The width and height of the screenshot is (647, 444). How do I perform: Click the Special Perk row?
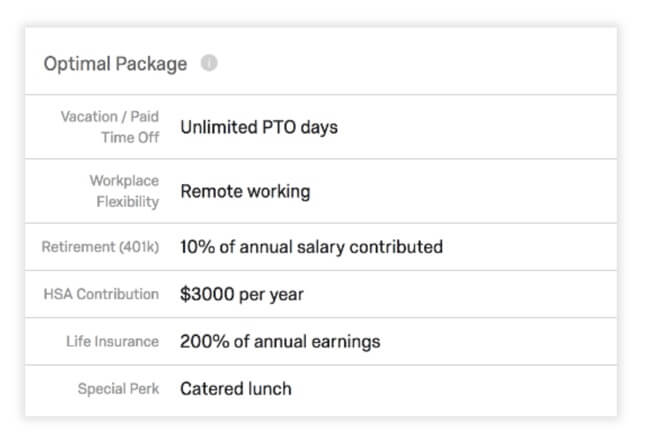[321, 390]
